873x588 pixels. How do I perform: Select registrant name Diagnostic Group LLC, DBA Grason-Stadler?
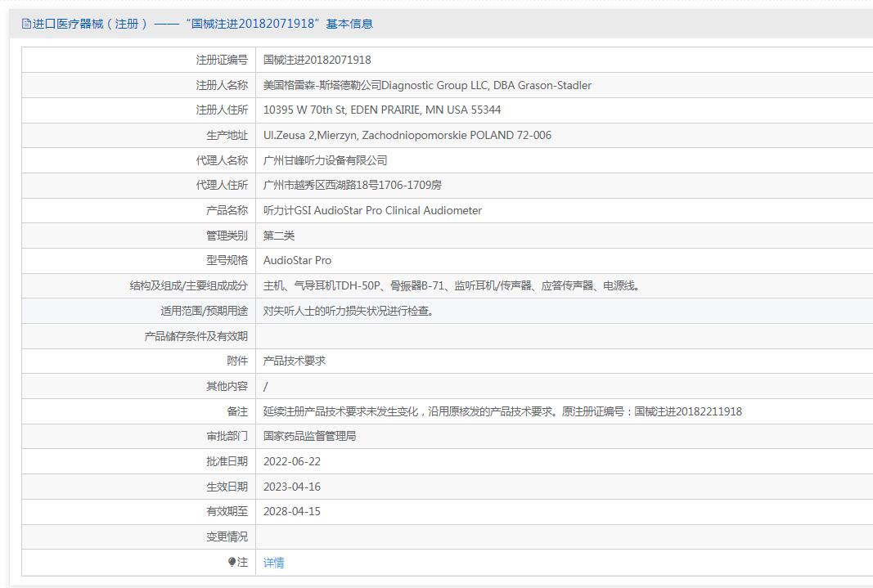[486, 85]
